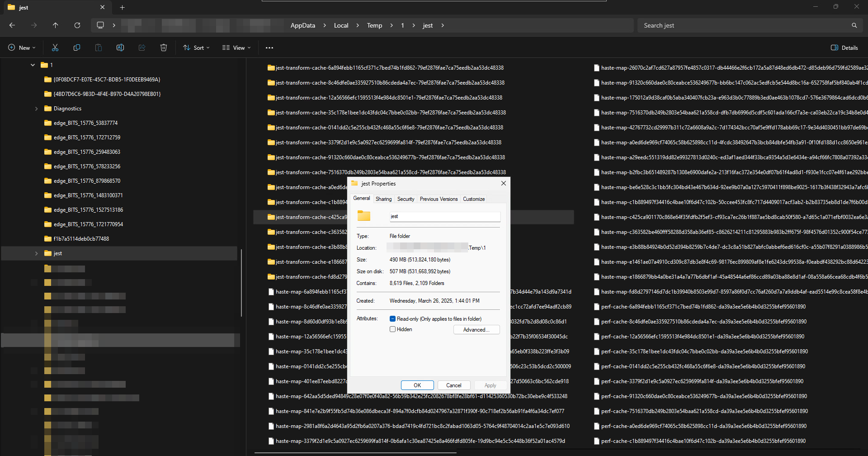The image size is (868, 456).
Task: Select {0F08DCF7-E07E-45C7-BDB5-1F0DEEB9469A} folder in tree
Action: tap(107, 80)
